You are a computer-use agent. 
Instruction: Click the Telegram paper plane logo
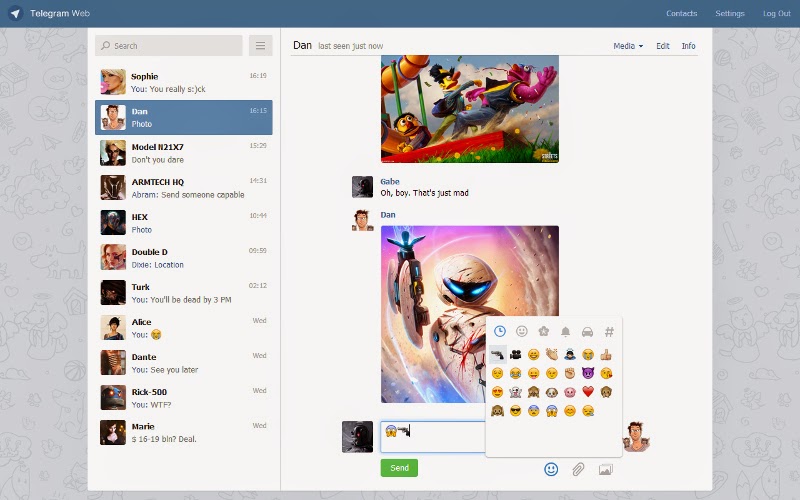tap(15, 13)
